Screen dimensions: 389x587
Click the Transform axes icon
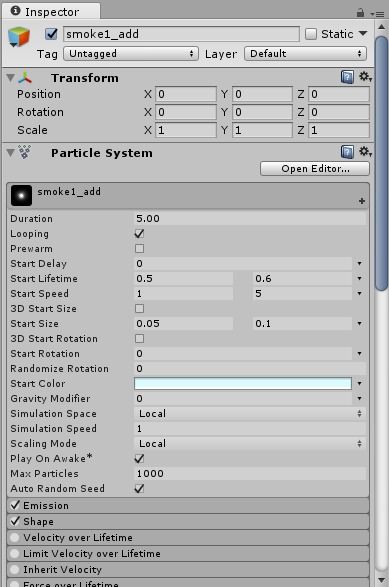click(x=25, y=78)
